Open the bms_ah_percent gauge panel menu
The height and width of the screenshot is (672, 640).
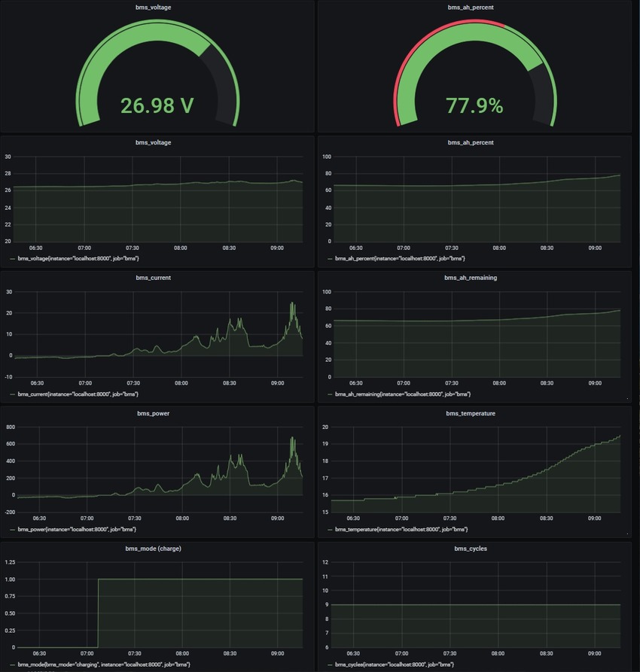(x=473, y=7)
